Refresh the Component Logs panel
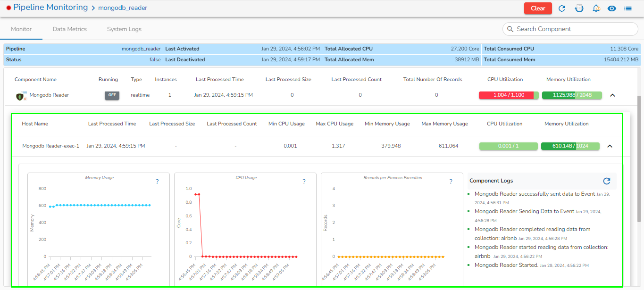The height and width of the screenshot is (290, 644). click(607, 181)
